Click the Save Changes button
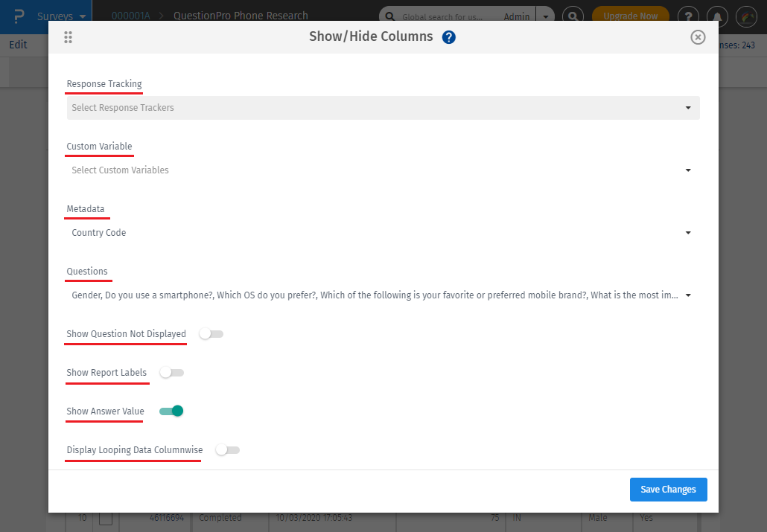The image size is (767, 532). (668, 489)
